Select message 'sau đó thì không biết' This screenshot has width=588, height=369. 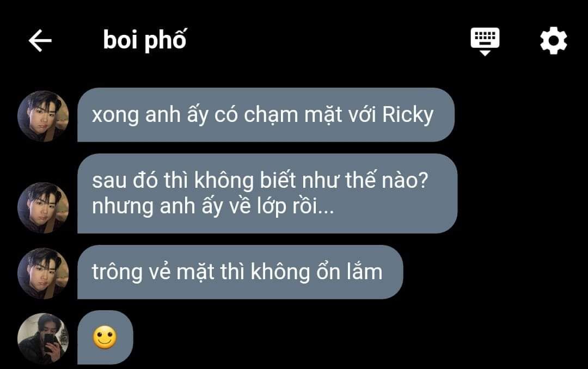pyautogui.click(x=267, y=194)
